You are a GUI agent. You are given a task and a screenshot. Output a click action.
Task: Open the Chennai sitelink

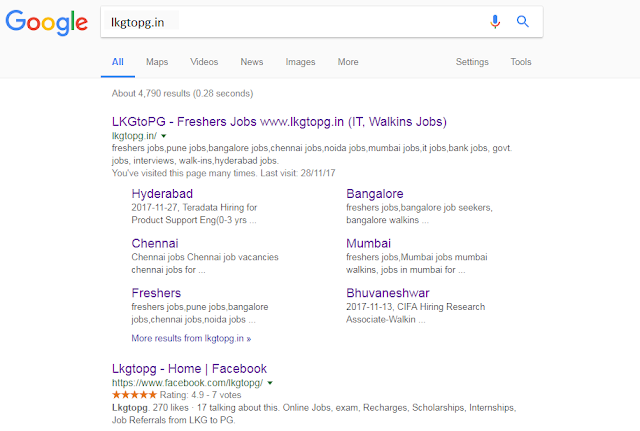point(155,243)
